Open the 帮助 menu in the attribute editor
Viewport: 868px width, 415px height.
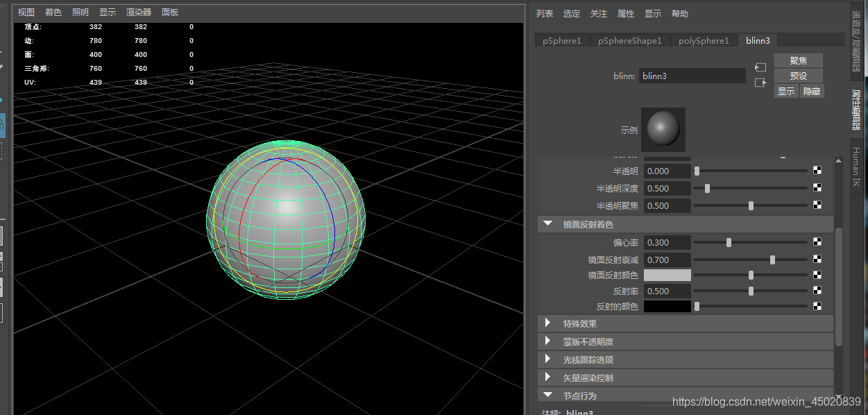click(x=680, y=14)
